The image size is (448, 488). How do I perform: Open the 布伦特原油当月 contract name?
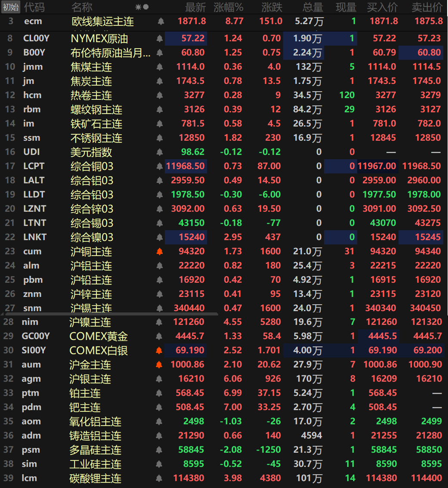point(111,53)
